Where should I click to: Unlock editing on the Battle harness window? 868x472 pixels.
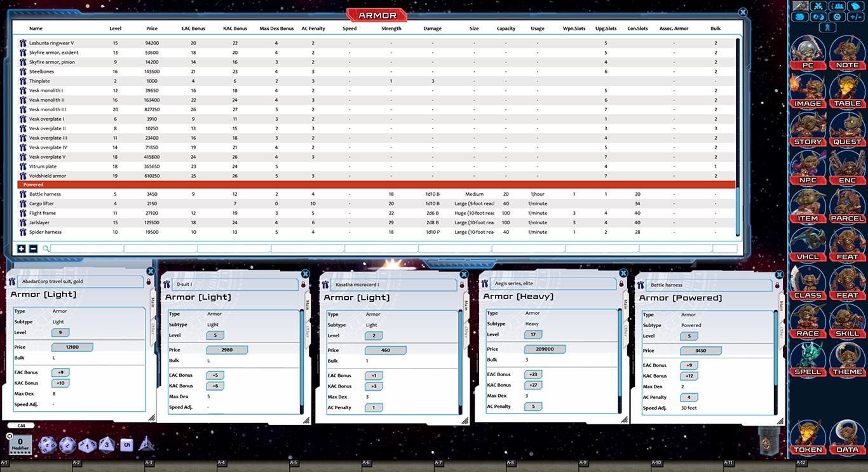778,285
